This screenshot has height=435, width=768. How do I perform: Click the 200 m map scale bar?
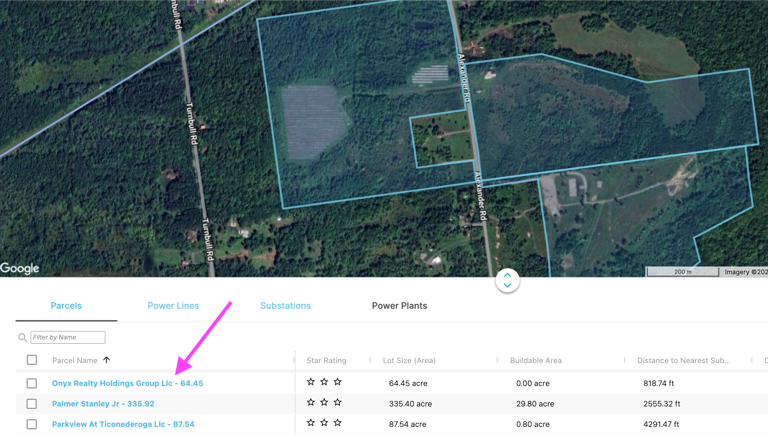[682, 272]
